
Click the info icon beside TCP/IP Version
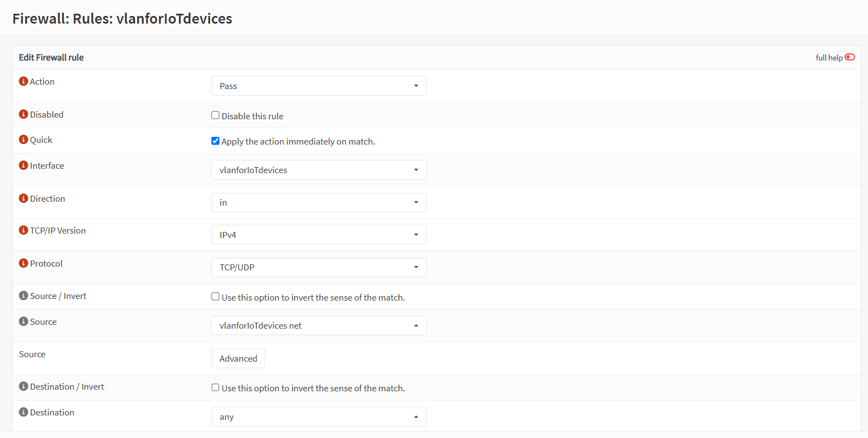click(23, 230)
